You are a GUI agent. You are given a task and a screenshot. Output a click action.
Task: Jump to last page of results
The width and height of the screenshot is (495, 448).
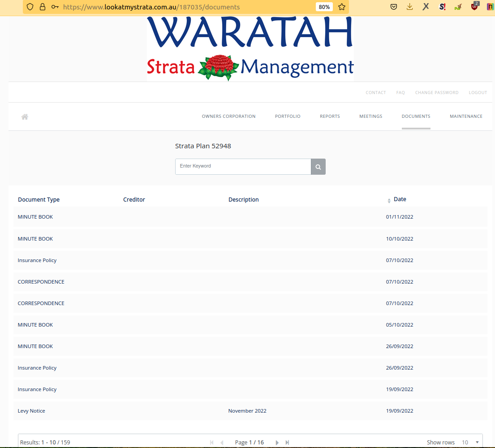tap(287, 442)
